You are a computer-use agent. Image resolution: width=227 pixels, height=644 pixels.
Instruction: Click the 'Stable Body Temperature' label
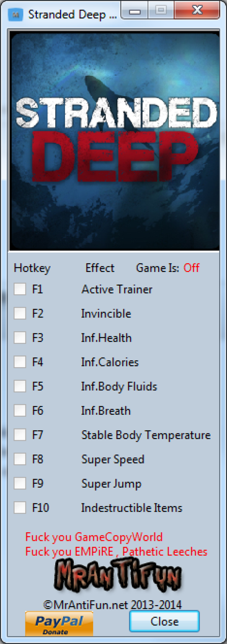click(x=146, y=435)
